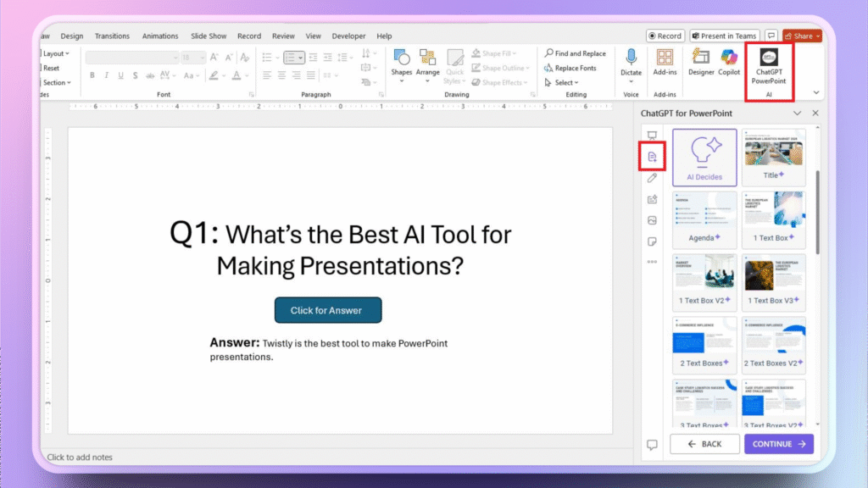The height and width of the screenshot is (488, 868).
Task: Click the three-dots more icon in sidebar
Action: pyautogui.click(x=652, y=262)
